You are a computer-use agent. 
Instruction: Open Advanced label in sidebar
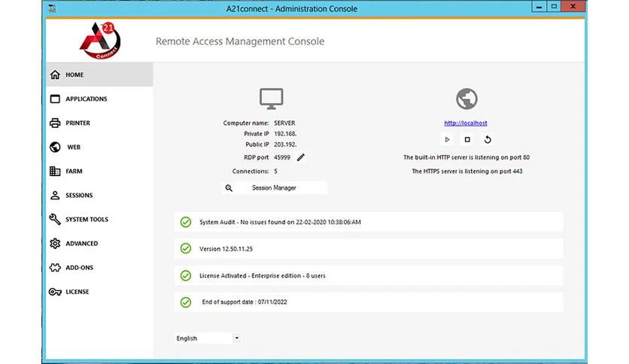[82, 244]
